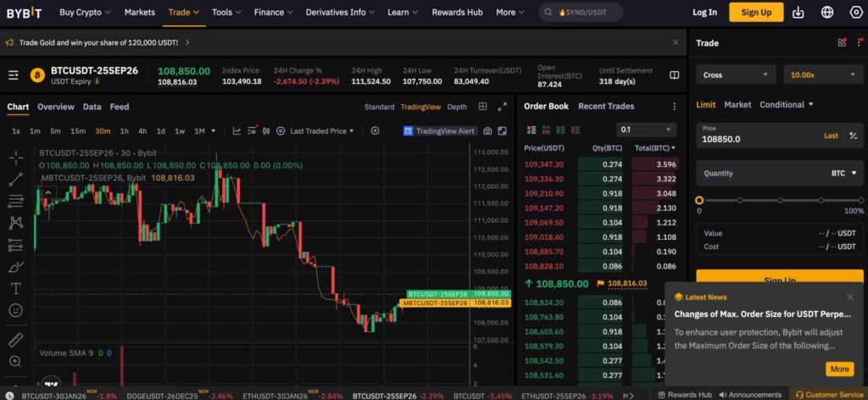Image resolution: width=868 pixels, height=400 pixels.
Task: Expand more timeframe intervals arrow
Action: (214, 131)
